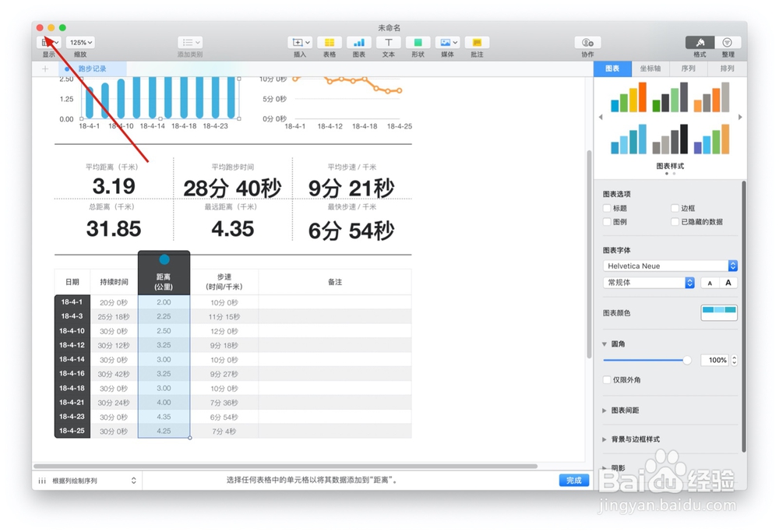Click the 格式 (Format) paintbrush icon

click(699, 44)
